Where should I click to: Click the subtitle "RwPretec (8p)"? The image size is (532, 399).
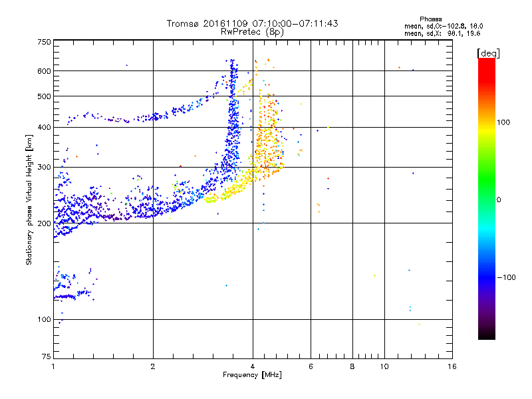point(252,32)
